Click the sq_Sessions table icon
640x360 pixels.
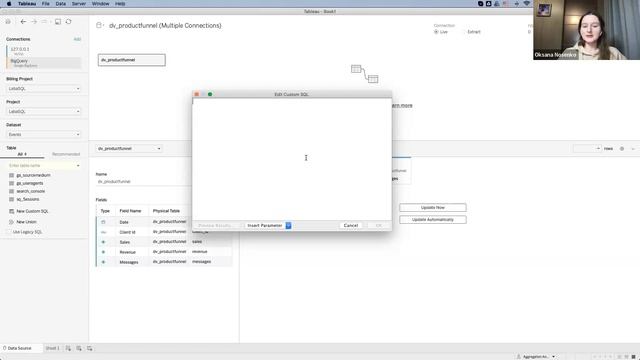point(11,199)
